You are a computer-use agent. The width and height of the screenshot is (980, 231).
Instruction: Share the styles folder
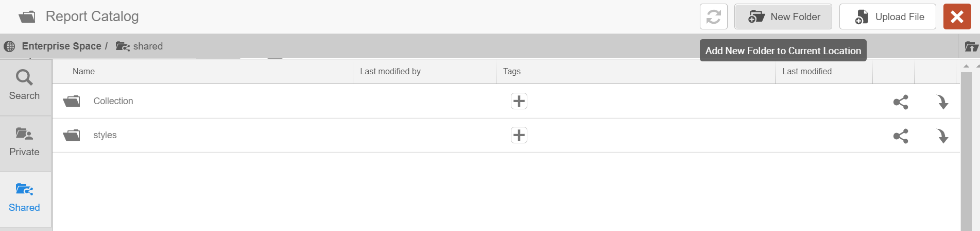coord(900,136)
